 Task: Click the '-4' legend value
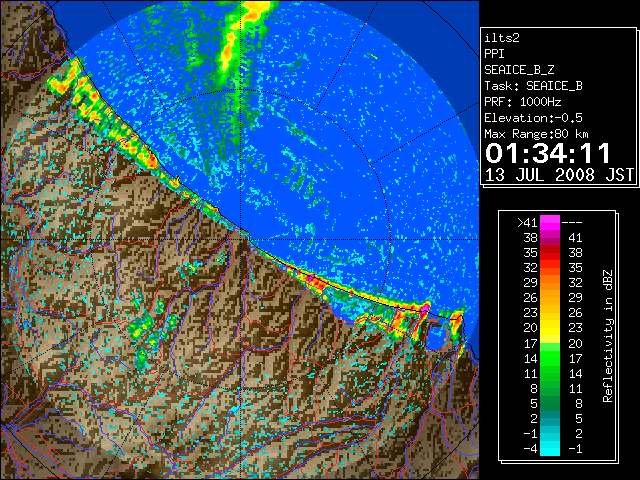click(531, 448)
